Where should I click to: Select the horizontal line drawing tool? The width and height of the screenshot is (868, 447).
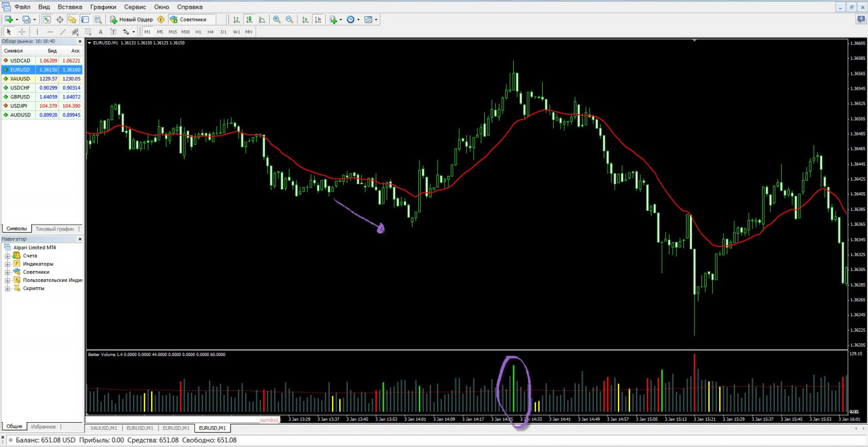click(50, 32)
